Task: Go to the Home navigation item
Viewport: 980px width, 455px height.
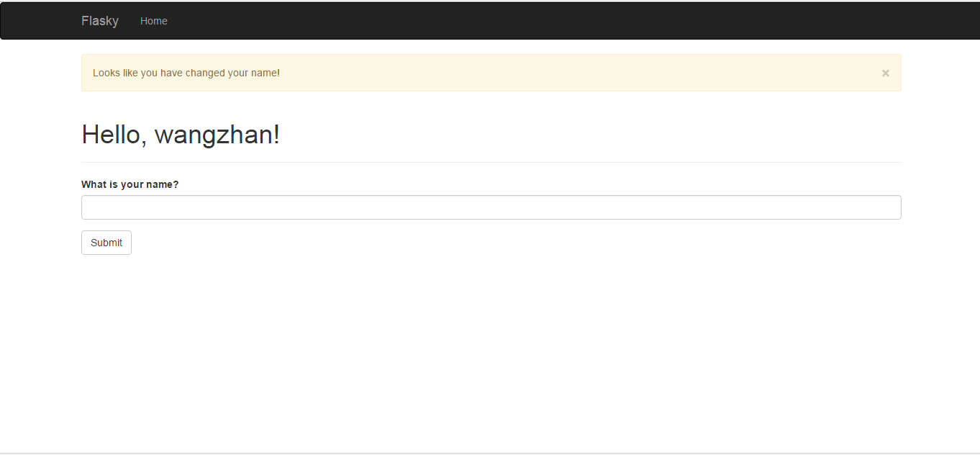Action: tap(153, 21)
